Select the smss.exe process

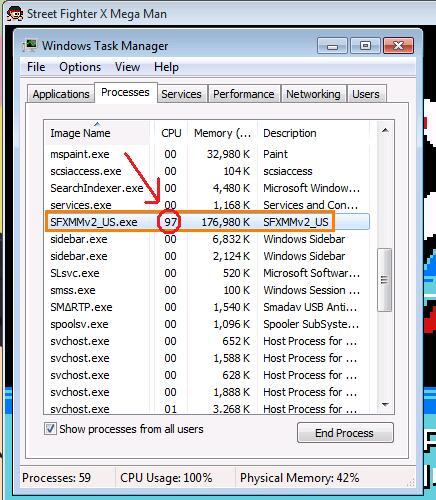click(x=207, y=290)
